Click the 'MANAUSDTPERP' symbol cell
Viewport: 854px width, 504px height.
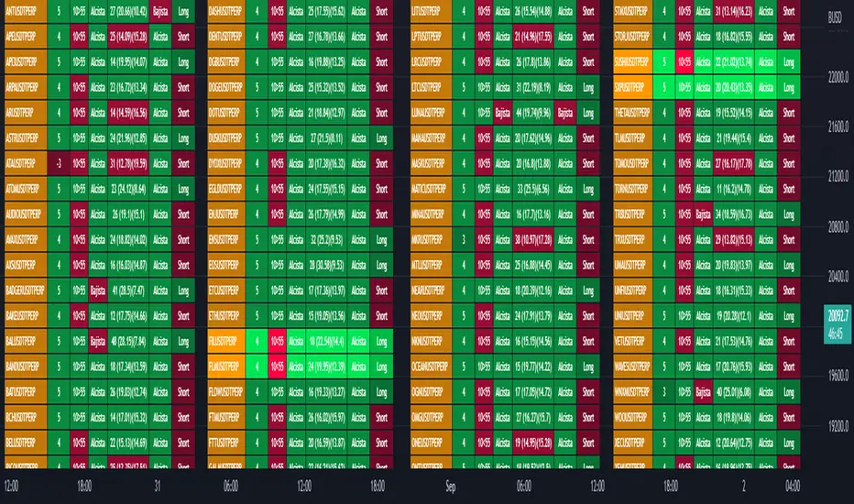(x=431, y=137)
